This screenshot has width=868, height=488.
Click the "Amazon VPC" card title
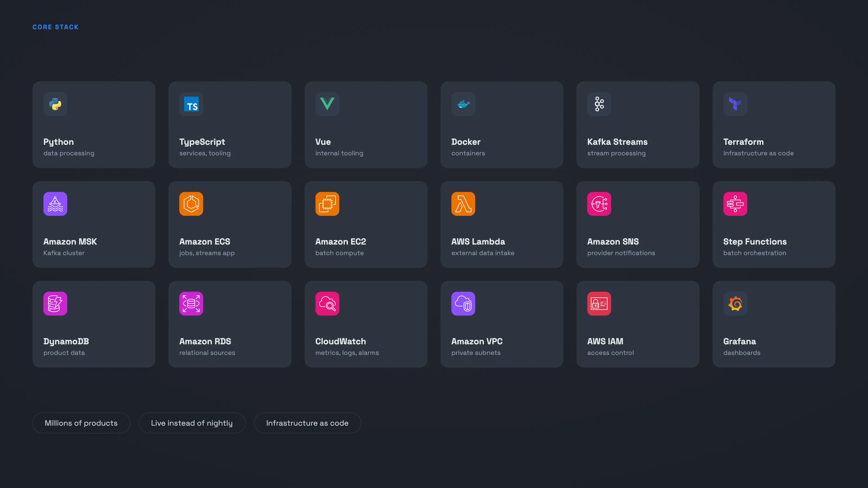pos(477,341)
